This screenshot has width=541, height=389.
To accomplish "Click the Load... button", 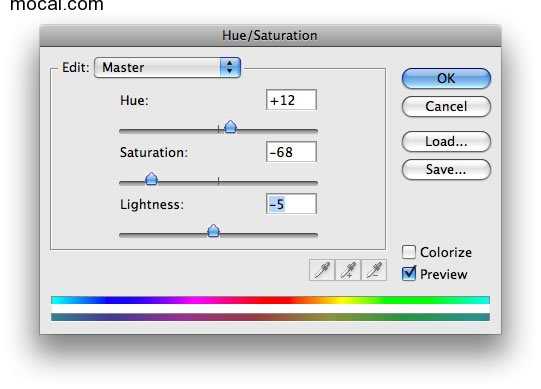I will pyautogui.click(x=446, y=142).
